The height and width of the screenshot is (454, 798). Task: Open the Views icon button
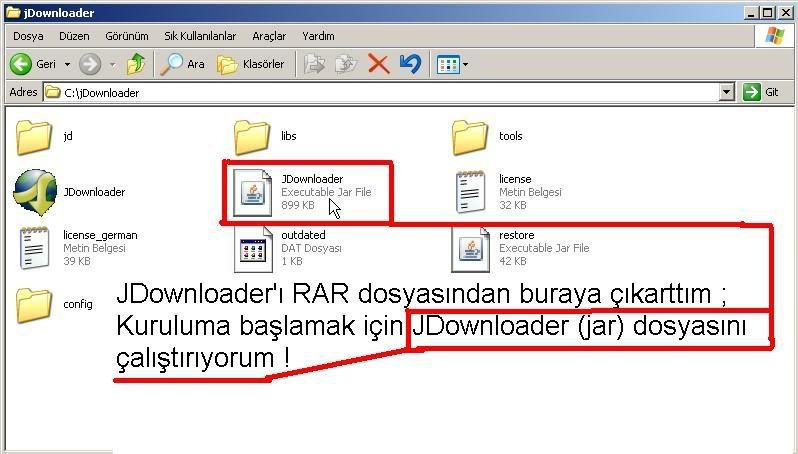pos(448,65)
